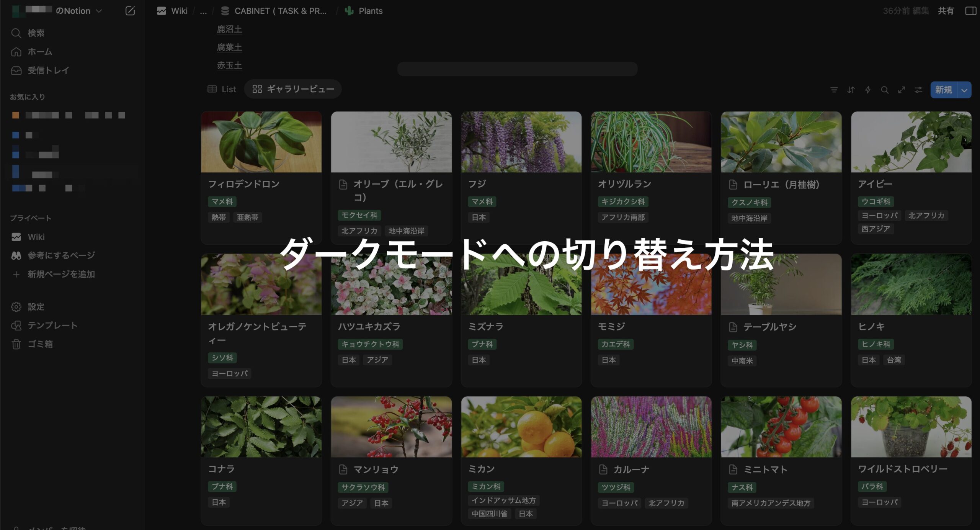Click the sort arrows icon
This screenshot has width=980, height=530.
coord(851,90)
